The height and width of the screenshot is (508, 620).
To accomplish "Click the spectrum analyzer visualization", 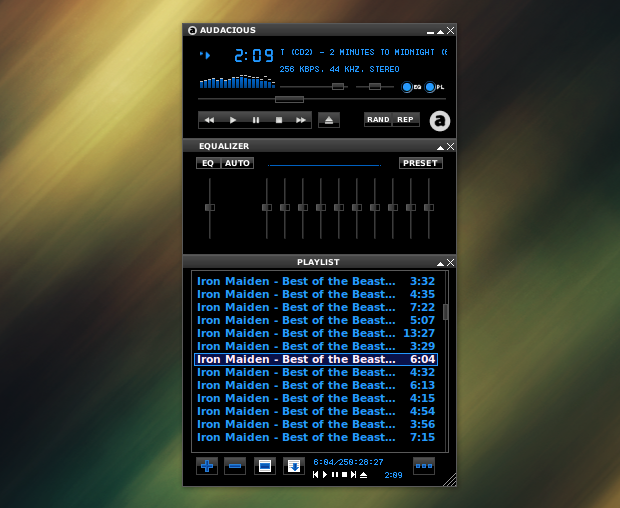I will [237, 81].
